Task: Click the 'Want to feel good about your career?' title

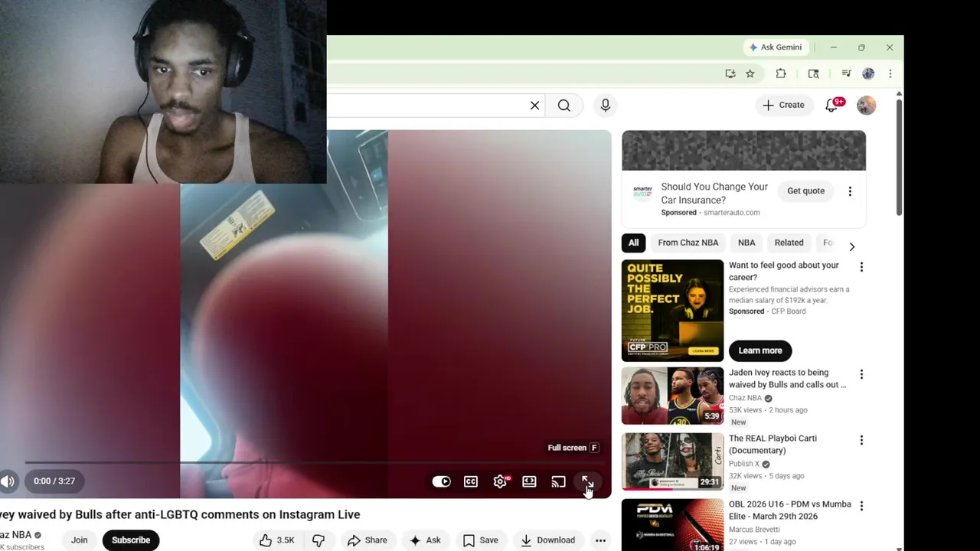Action: (x=783, y=271)
